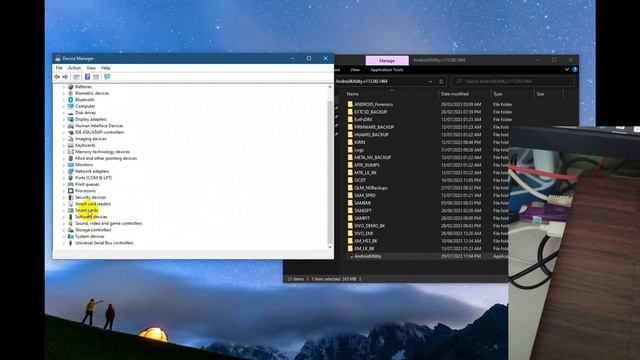Click the System devices category icon
Image resolution: width=640 pixels, height=360 pixels.
coord(71,236)
